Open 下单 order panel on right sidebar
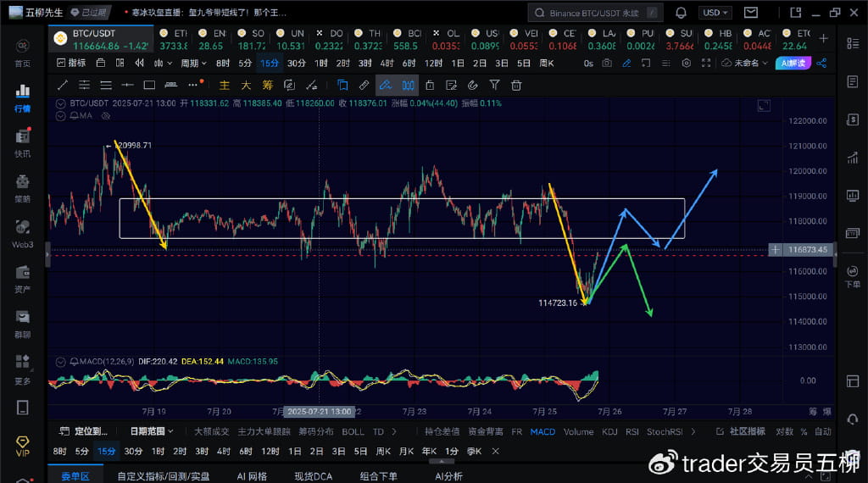 [x=853, y=276]
